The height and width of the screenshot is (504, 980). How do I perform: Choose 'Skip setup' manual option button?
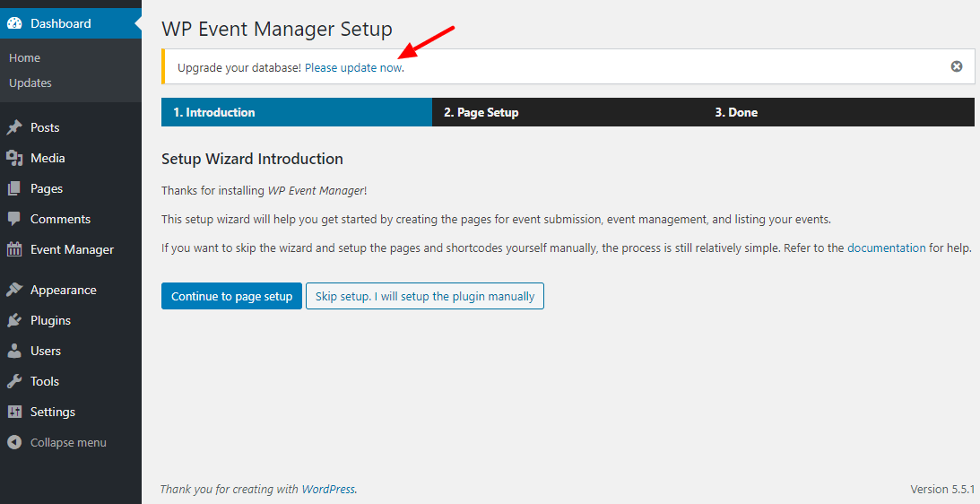425,297
